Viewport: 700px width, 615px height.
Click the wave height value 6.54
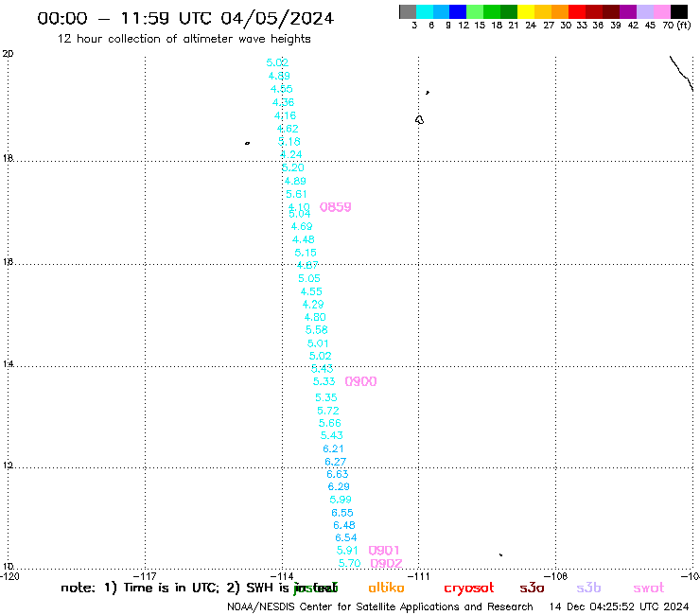click(x=346, y=537)
